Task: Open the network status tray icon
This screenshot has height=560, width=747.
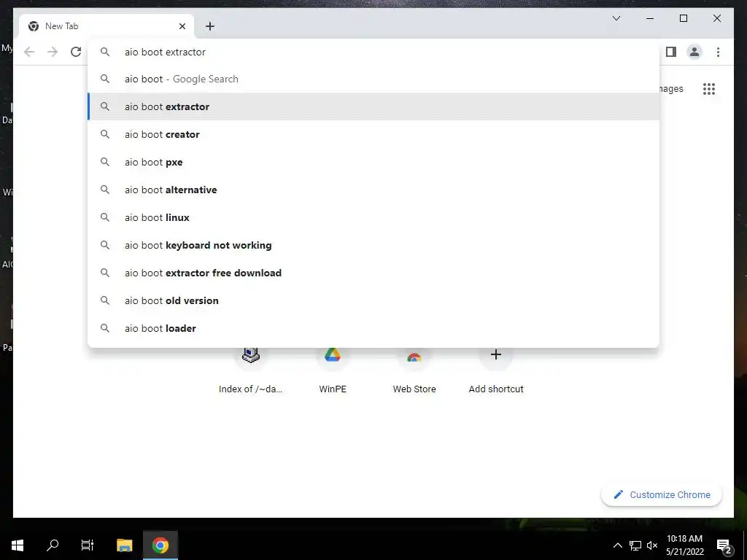Action: pos(635,545)
